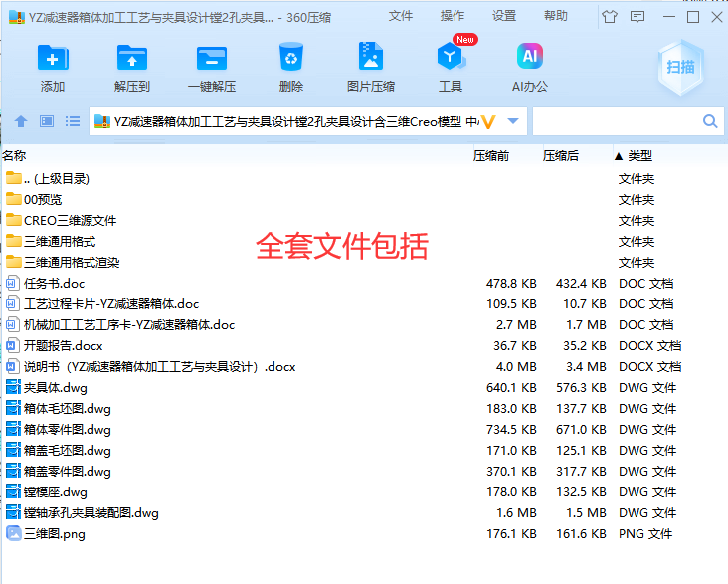The height and width of the screenshot is (584, 728).
Task: Select file 夹具体.dwg
Action: coord(47,388)
